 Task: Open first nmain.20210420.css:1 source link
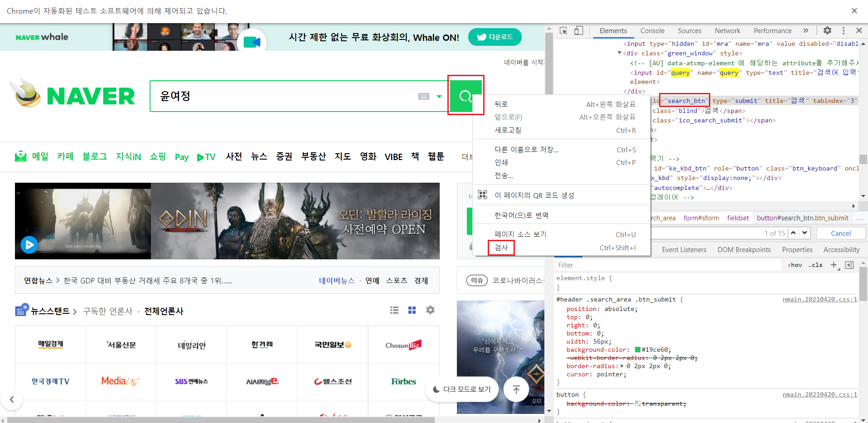(820, 300)
